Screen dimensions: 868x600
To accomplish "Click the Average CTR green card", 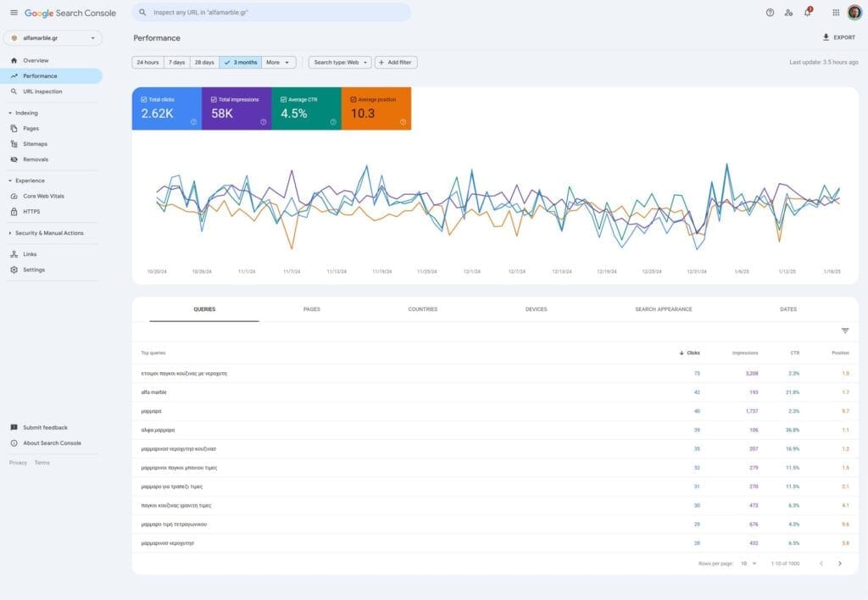I will pyautogui.click(x=306, y=108).
